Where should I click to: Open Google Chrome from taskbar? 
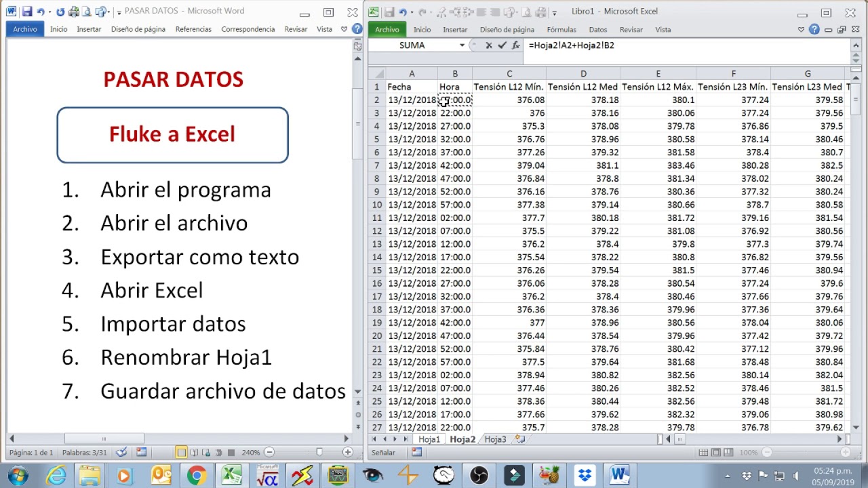tap(197, 476)
